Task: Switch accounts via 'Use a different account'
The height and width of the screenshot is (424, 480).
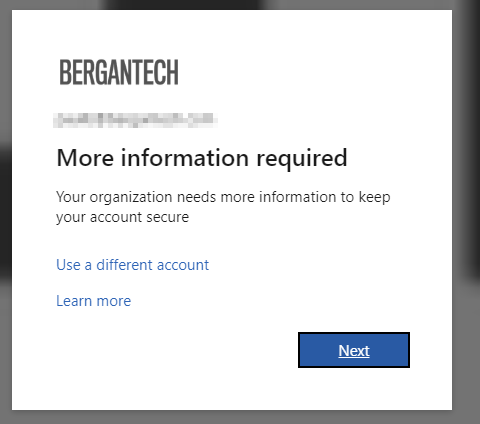Action: (x=132, y=265)
